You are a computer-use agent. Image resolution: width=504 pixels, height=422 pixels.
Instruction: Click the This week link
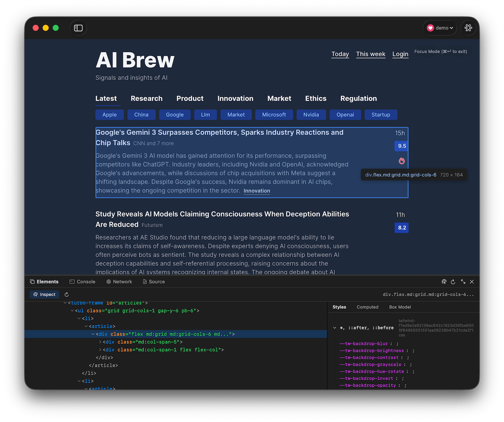click(x=371, y=54)
